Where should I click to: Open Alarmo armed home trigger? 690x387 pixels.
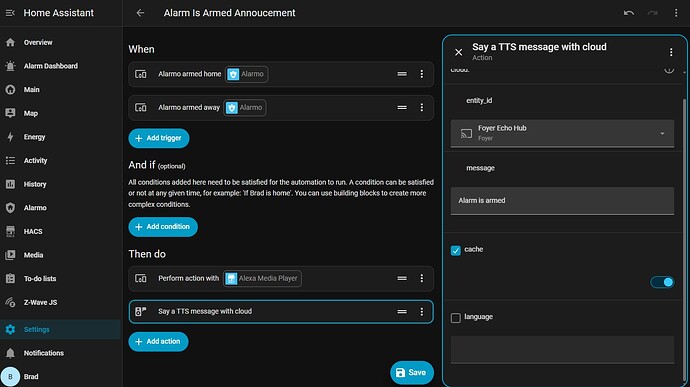click(281, 74)
